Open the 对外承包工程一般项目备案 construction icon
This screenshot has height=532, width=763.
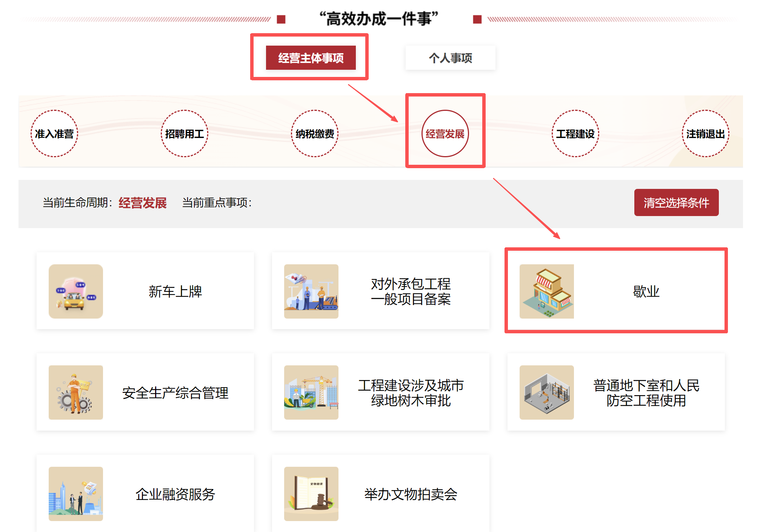pos(311,291)
